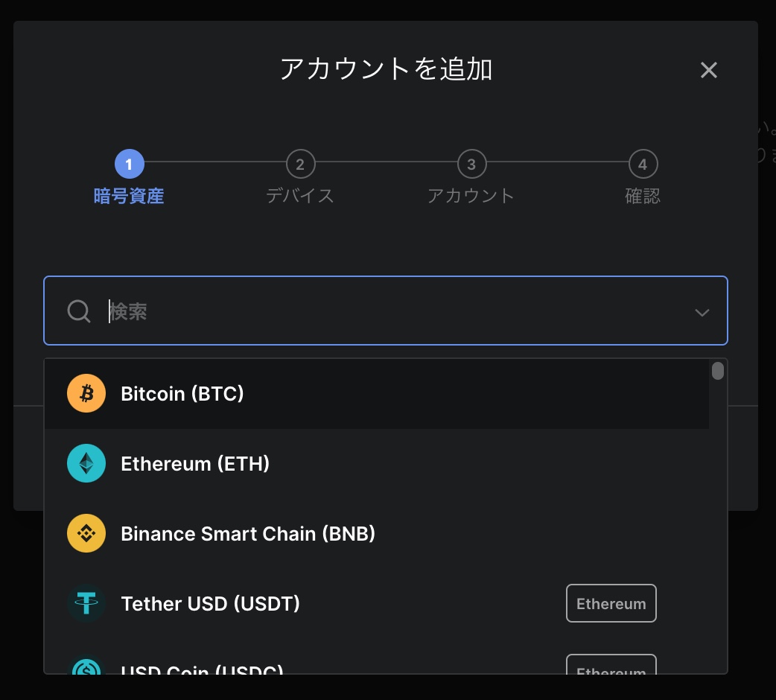Go to step 2 デバイス
Viewport: 776px width, 700px height.
300,165
